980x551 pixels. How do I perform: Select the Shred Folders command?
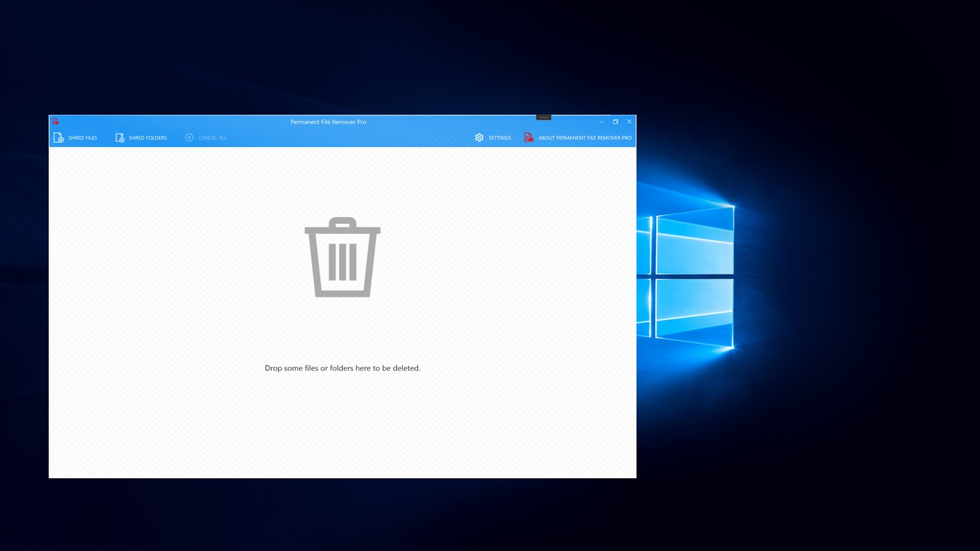[x=148, y=137]
